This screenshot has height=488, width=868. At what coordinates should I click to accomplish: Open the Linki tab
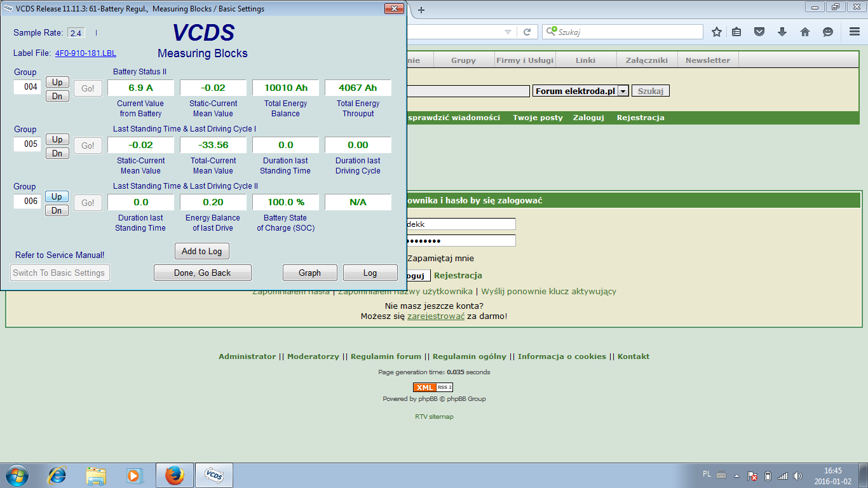pos(585,60)
